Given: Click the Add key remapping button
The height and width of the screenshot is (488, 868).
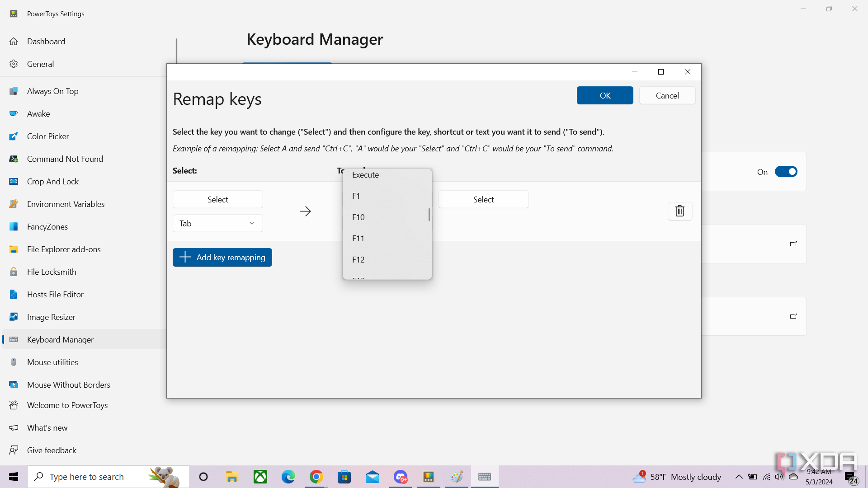Looking at the screenshot, I should coord(222,258).
